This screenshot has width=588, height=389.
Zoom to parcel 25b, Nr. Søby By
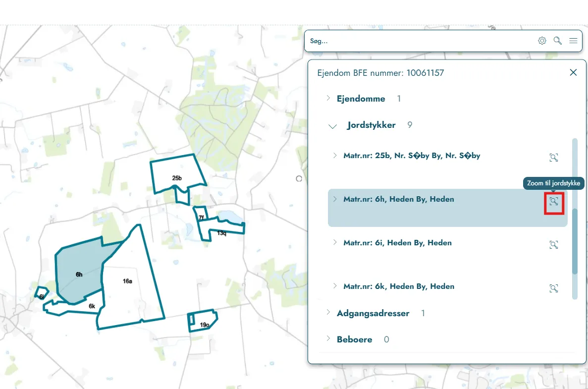[553, 158]
